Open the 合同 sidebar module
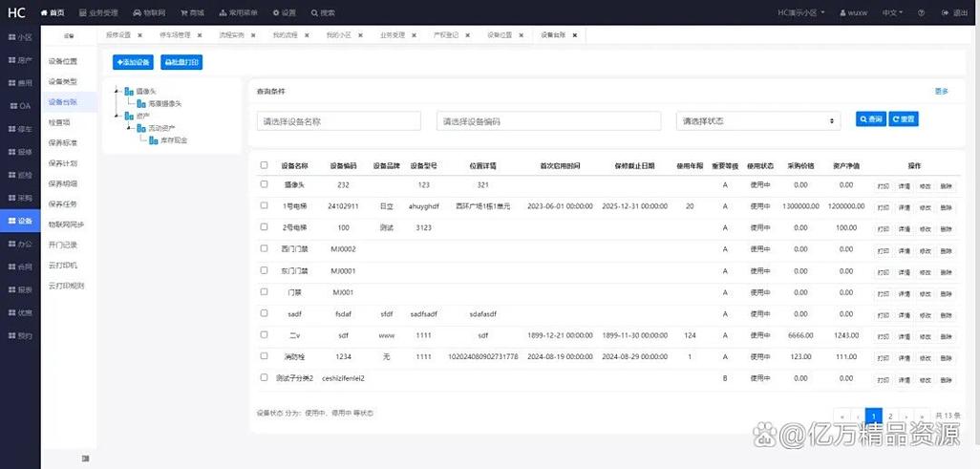The width and height of the screenshot is (980, 469). [x=20, y=267]
